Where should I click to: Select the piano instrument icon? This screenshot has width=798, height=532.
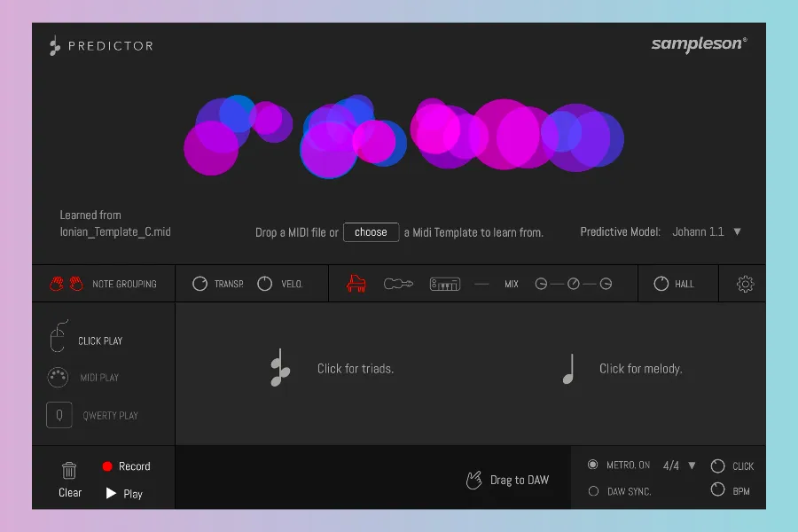click(x=356, y=284)
